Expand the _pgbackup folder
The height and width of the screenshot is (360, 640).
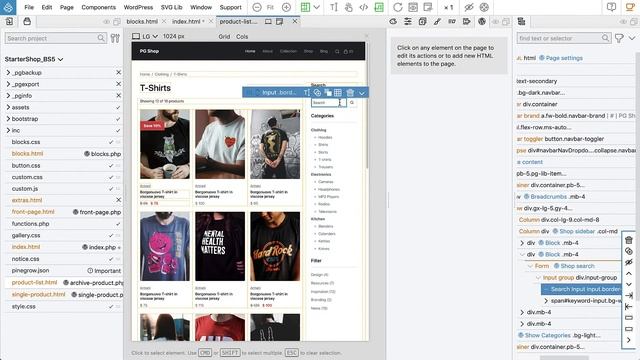[x=8, y=72]
